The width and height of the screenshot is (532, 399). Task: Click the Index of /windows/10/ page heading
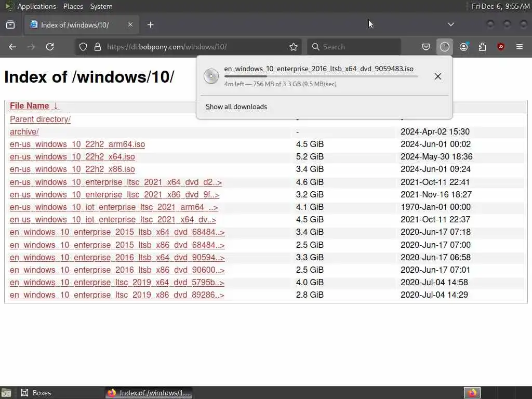pyautogui.click(x=89, y=77)
